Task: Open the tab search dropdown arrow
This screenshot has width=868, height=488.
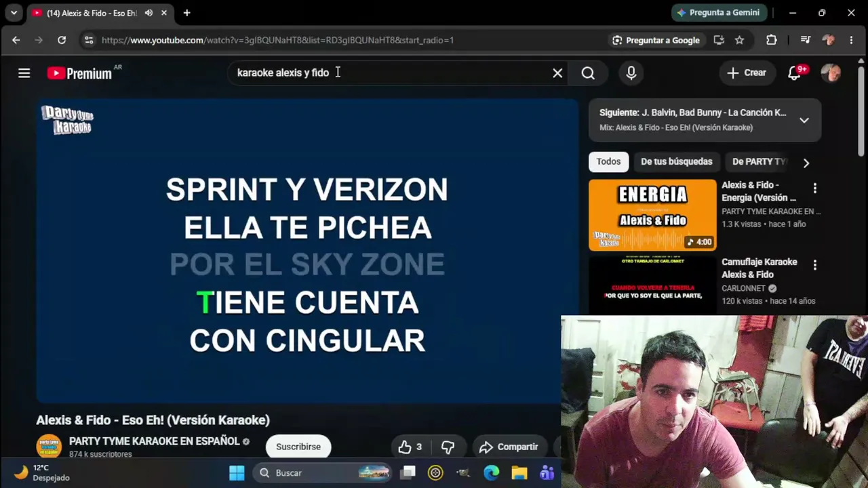Action: click(14, 13)
